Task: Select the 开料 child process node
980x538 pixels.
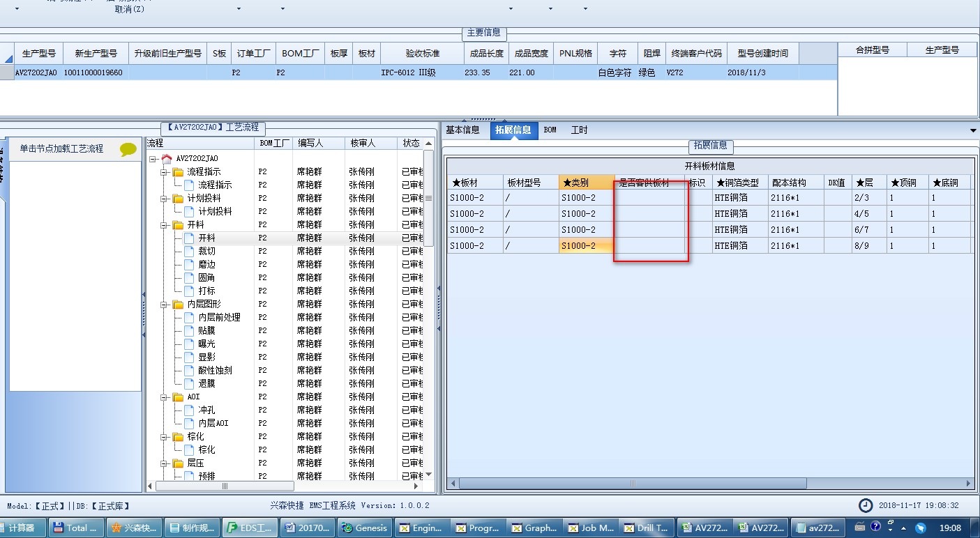Action: pyautogui.click(x=206, y=238)
